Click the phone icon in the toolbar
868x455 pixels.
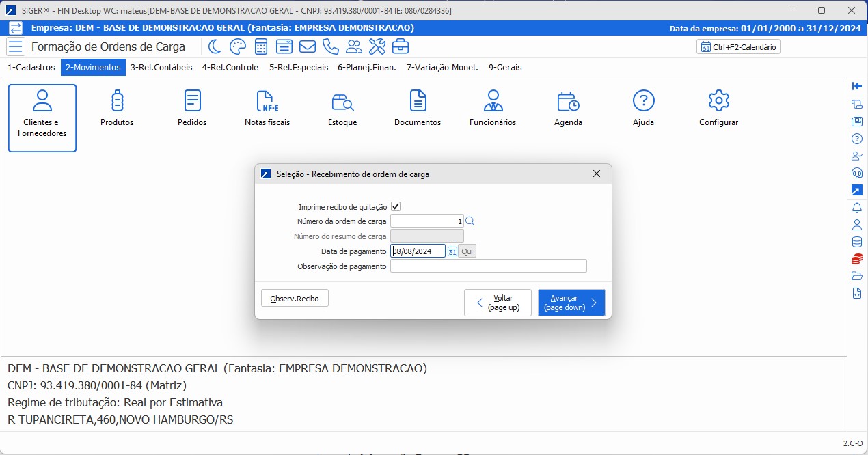(330, 46)
